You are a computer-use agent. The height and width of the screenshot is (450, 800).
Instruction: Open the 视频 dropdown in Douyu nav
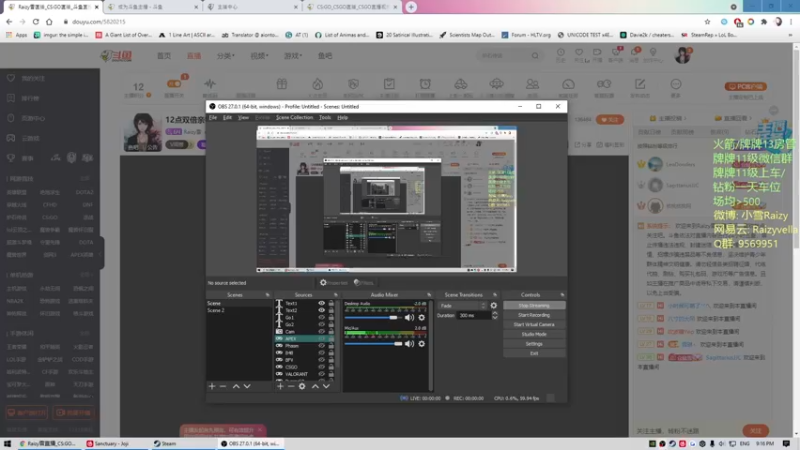(x=259, y=56)
